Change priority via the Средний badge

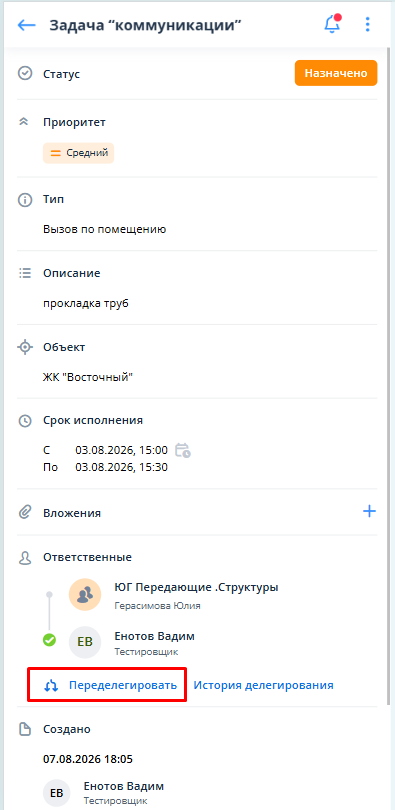tap(78, 153)
